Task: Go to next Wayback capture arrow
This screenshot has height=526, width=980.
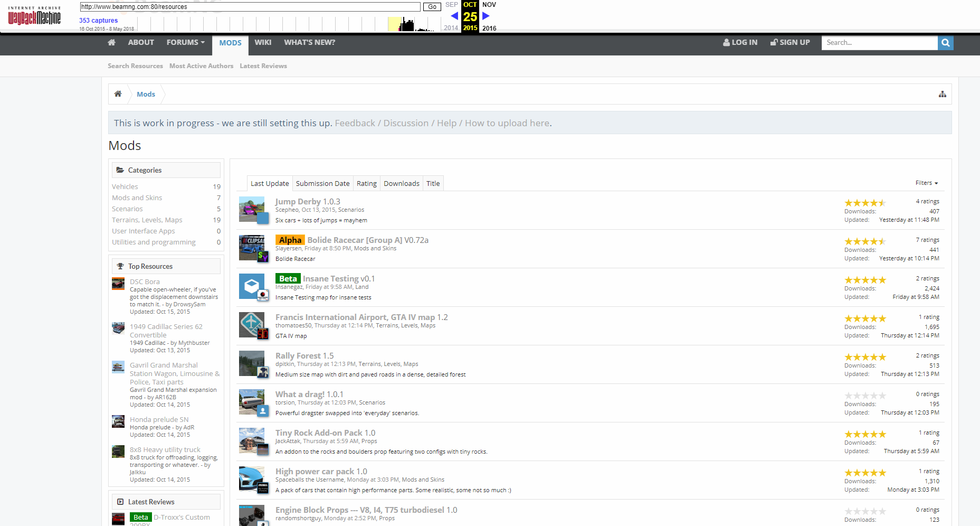Action: pos(486,16)
